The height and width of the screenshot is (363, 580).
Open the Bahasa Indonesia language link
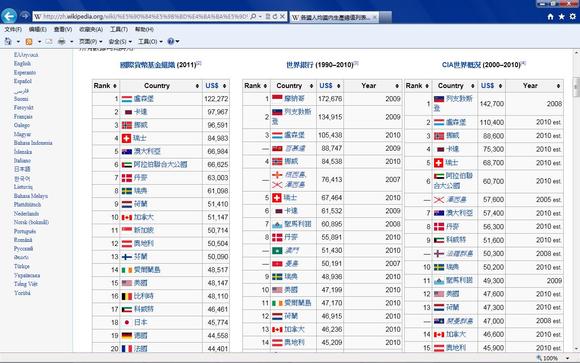33,143
